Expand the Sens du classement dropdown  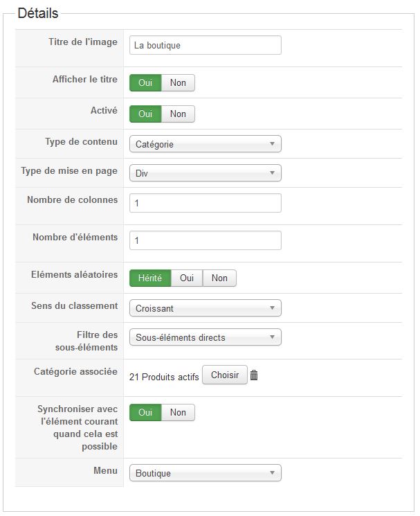206,308
